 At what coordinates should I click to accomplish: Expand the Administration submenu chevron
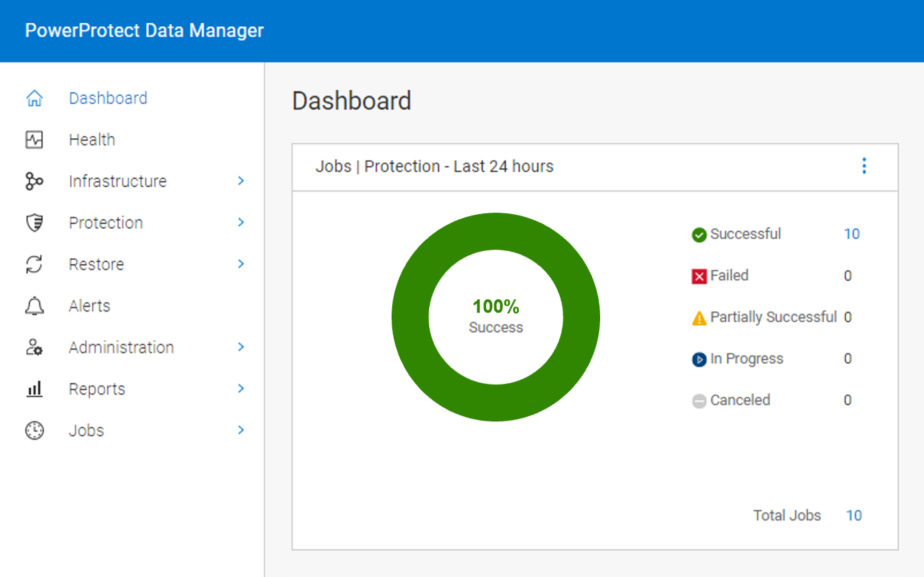click(241, 348)
